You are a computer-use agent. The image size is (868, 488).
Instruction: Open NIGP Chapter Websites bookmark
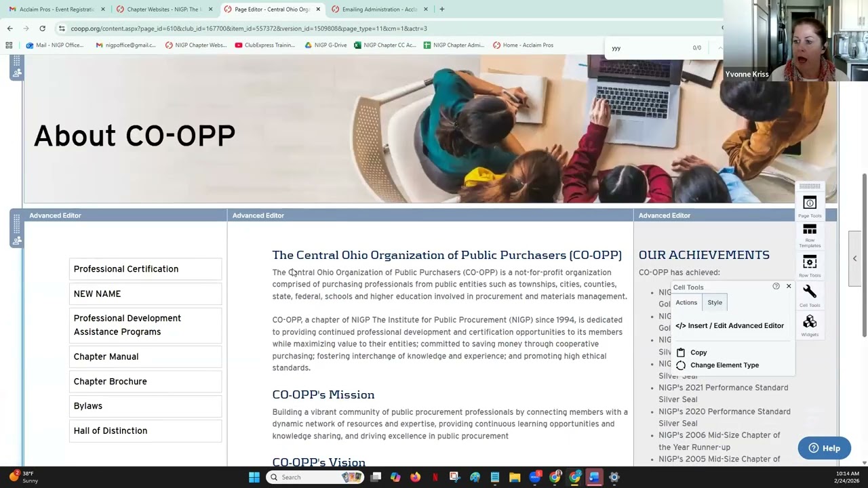tap(196, 45)
